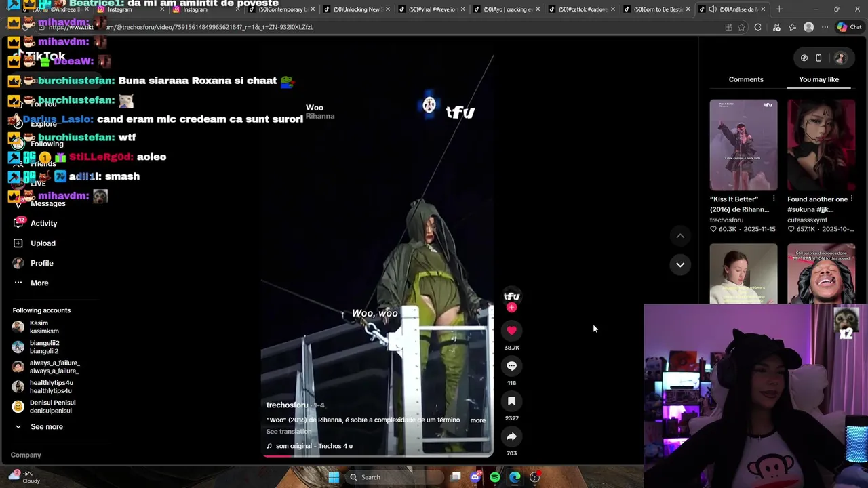Click the cuteasssxymf author name
Viewport: 868px width, 488px height.
tap(808, 220)
